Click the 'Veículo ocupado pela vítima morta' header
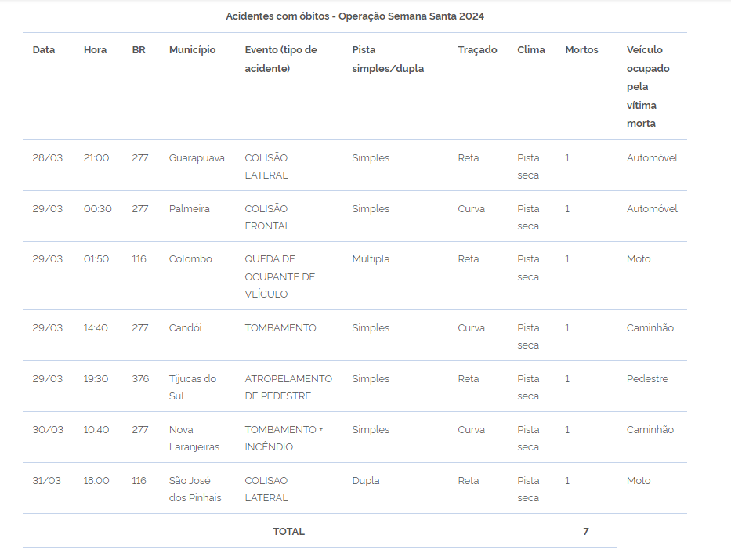This screenshot has height=560, width=731. (x=648, y=86)
